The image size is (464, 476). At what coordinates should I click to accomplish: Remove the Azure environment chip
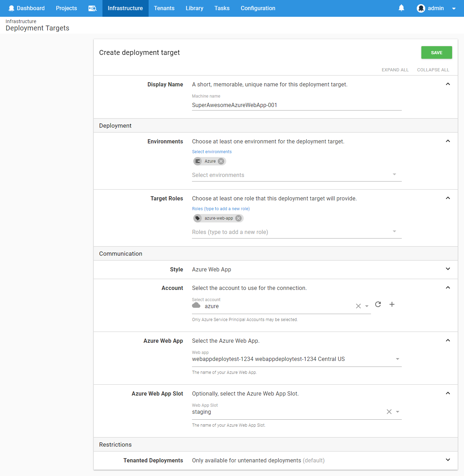(x=221, y=161)
